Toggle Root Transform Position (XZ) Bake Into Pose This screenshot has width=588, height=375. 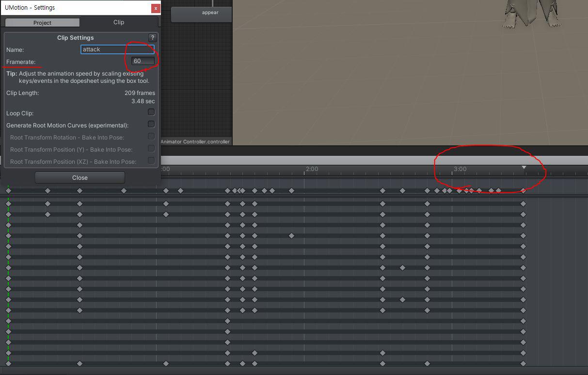[151, 160]
